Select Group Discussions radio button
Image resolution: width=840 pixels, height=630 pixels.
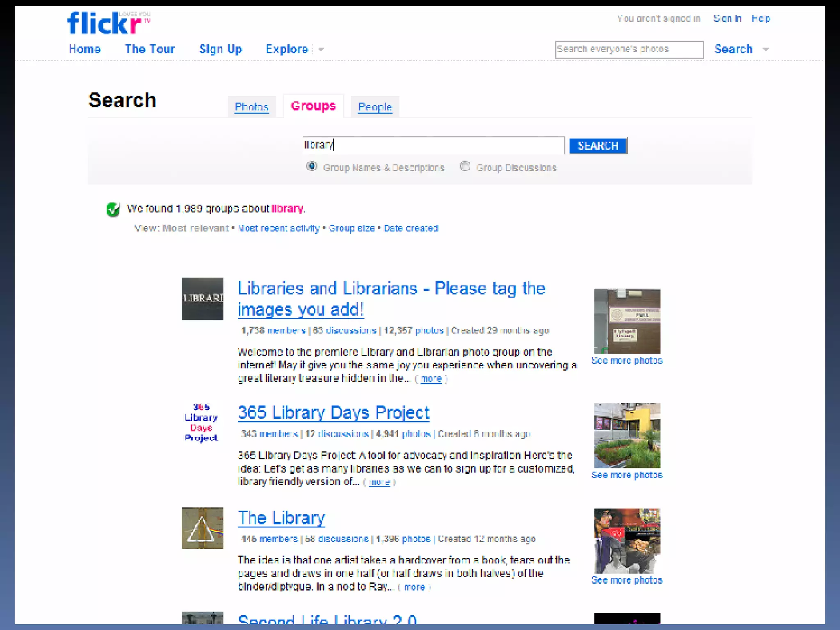pyautogui.click(x=465, y=167)
